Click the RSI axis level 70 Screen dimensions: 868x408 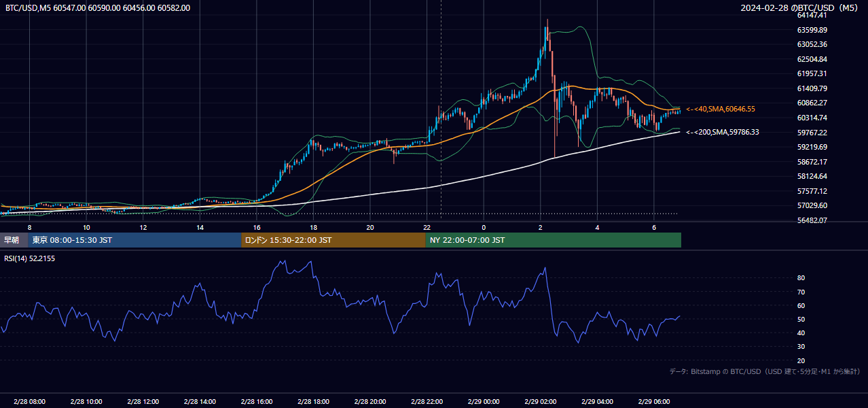click(x=801, y=292)
